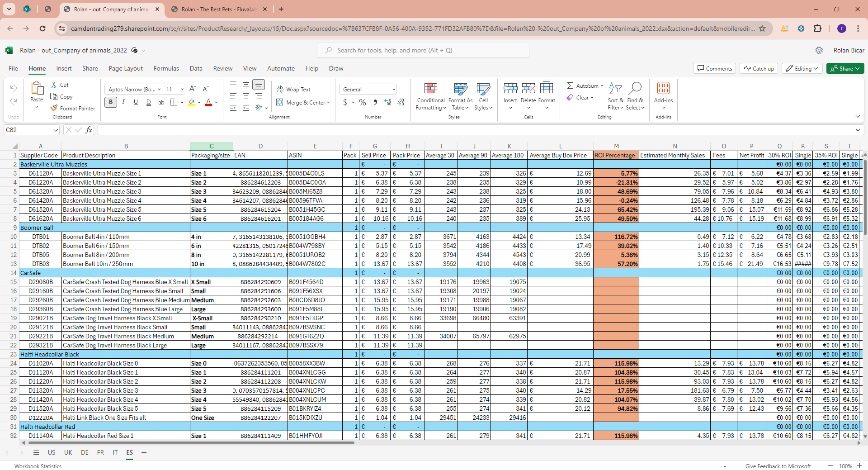The height and width of the screenshot is (470, 868).
Task: Switch to the Page Layout tab
Action: 126,68
